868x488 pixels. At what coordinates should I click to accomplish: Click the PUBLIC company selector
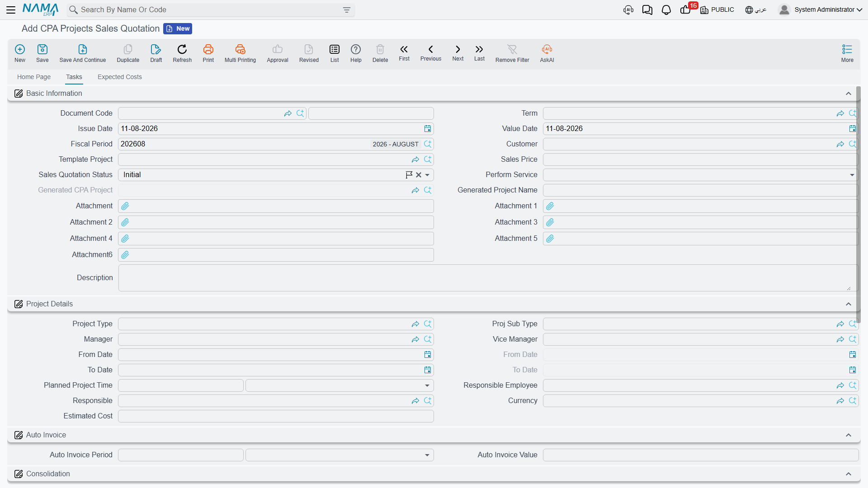tap(717, 10)
